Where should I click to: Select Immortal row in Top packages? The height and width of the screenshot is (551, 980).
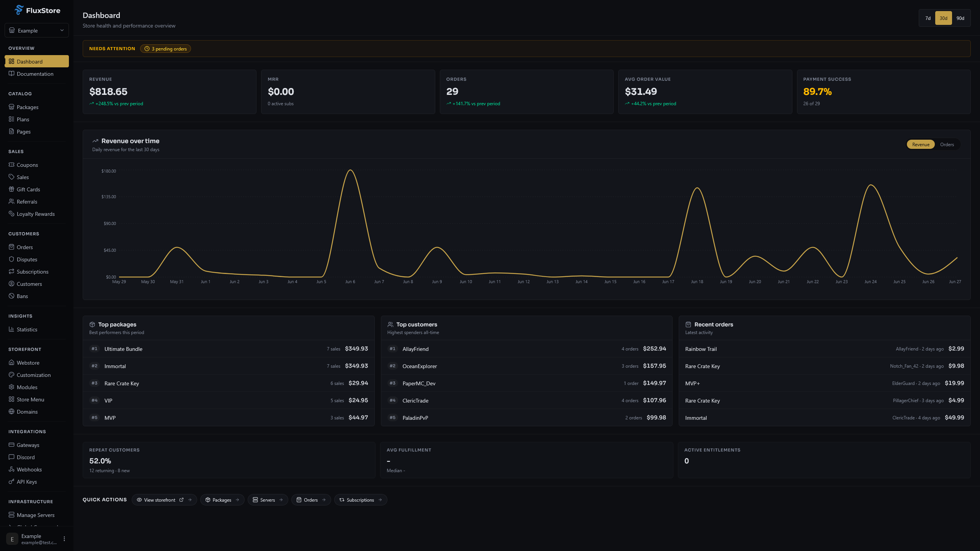(x=229, y=366)
